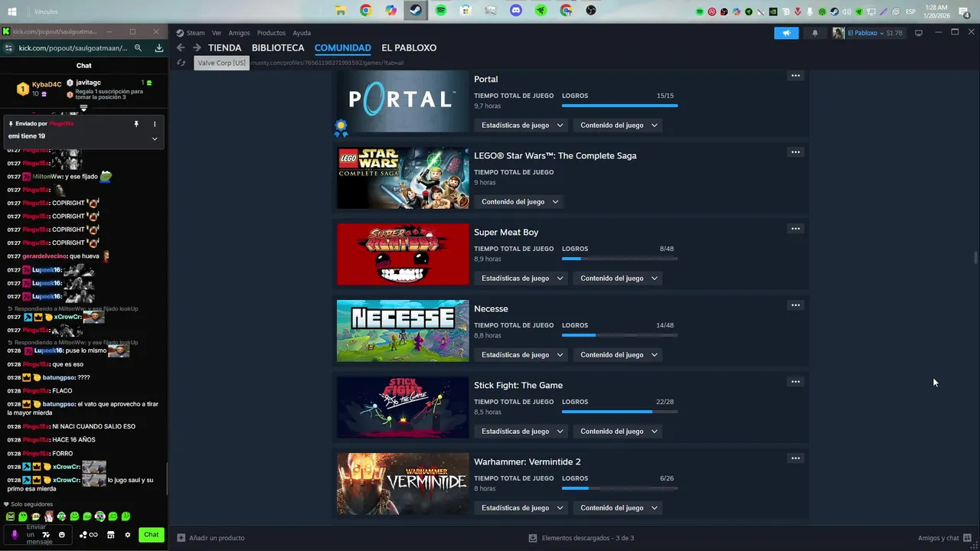980x551 pixels.
Task: Click Añadir un producto
Action: [x=211, y=538]
